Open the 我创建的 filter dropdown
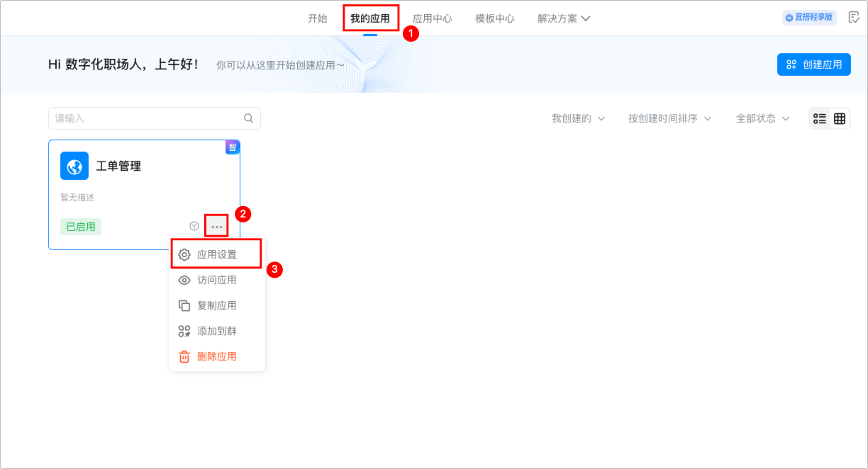868x469 pixels. [579, 118]
